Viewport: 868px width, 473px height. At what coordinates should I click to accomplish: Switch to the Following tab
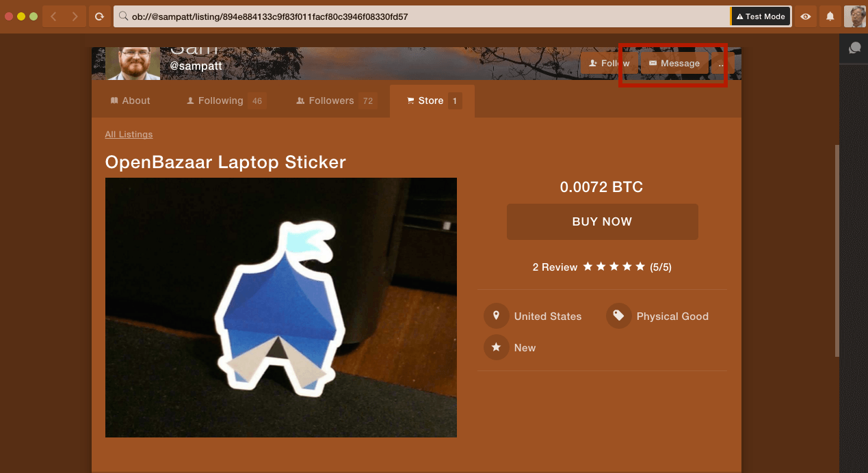(x=226, y=100)
